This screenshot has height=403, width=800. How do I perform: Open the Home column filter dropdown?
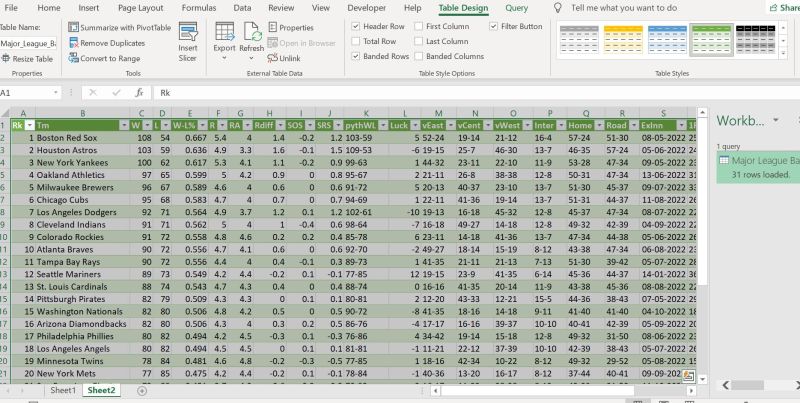599,125
